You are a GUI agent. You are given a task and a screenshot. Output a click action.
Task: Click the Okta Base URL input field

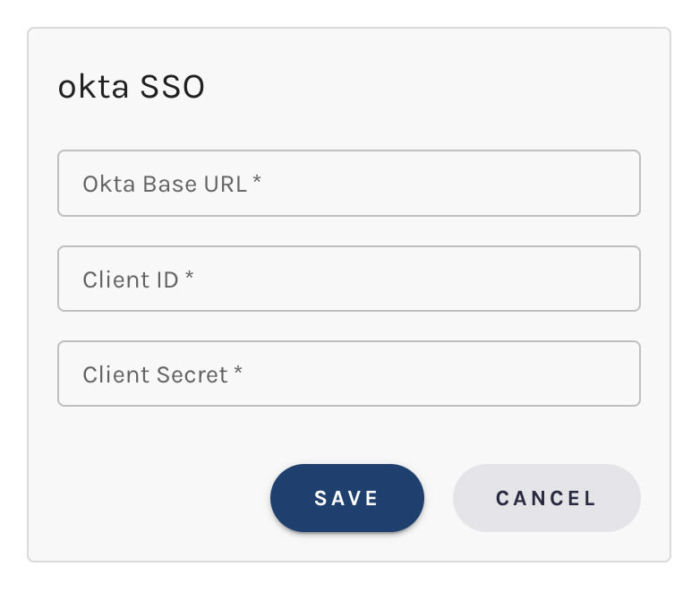coord(349,184)
